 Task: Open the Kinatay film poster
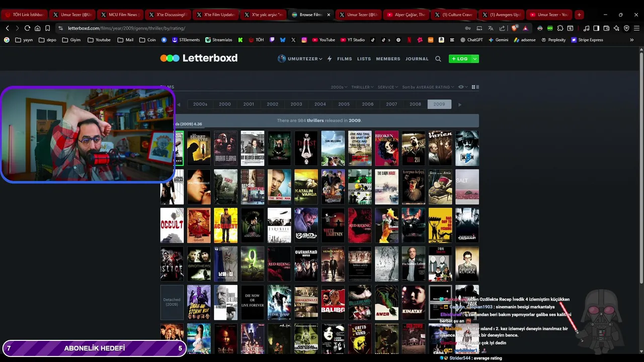414,303
